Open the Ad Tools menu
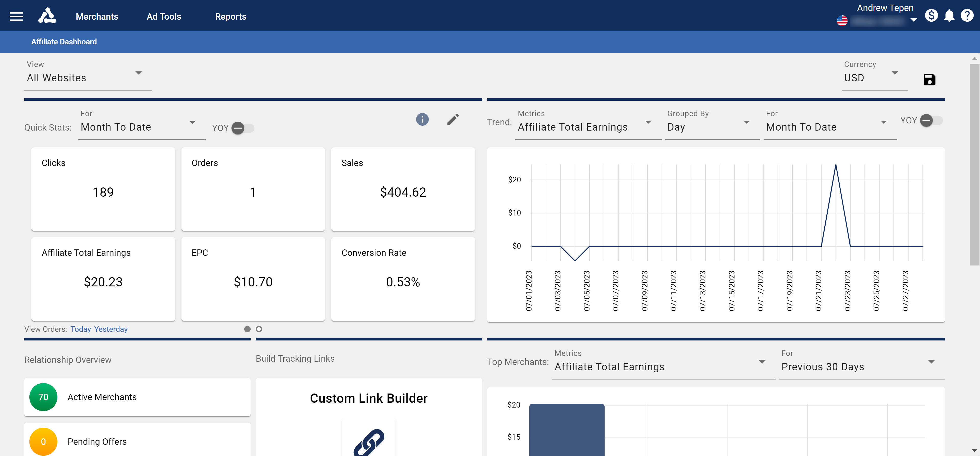This screenshot has height=456, width=980. point(164,16)
